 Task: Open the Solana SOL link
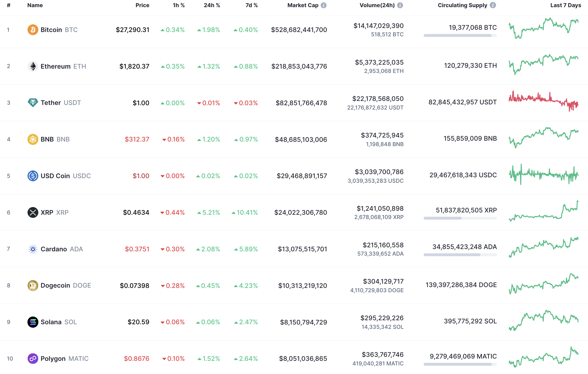pos(59,322)
